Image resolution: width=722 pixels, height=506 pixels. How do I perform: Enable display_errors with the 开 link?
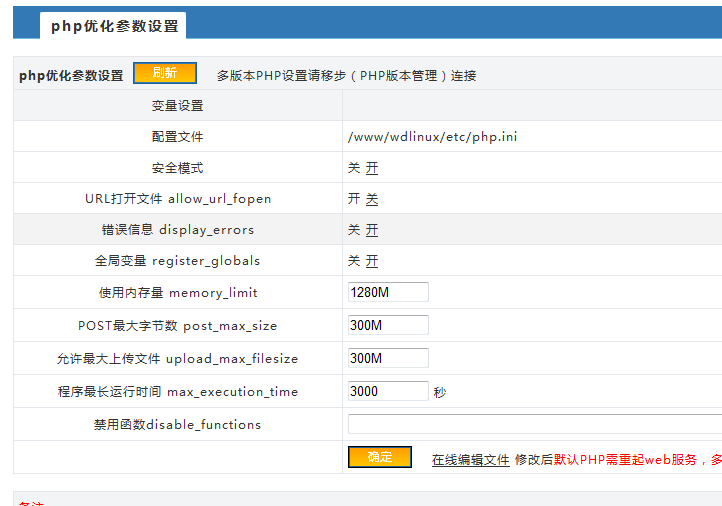tap(372, 230)
